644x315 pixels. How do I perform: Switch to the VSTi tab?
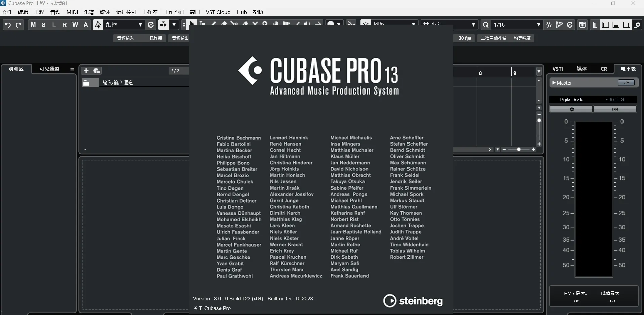558,69
